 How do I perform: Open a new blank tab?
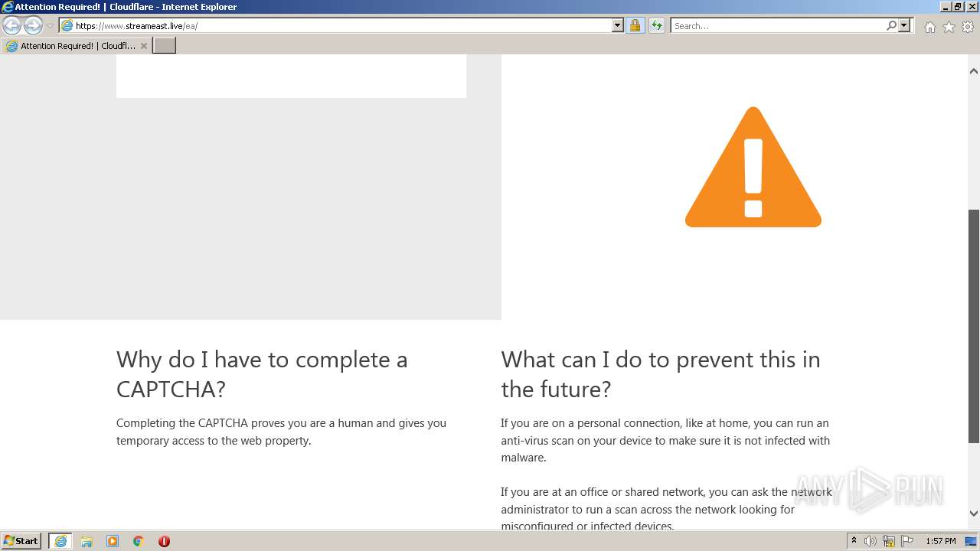[165, 46]
